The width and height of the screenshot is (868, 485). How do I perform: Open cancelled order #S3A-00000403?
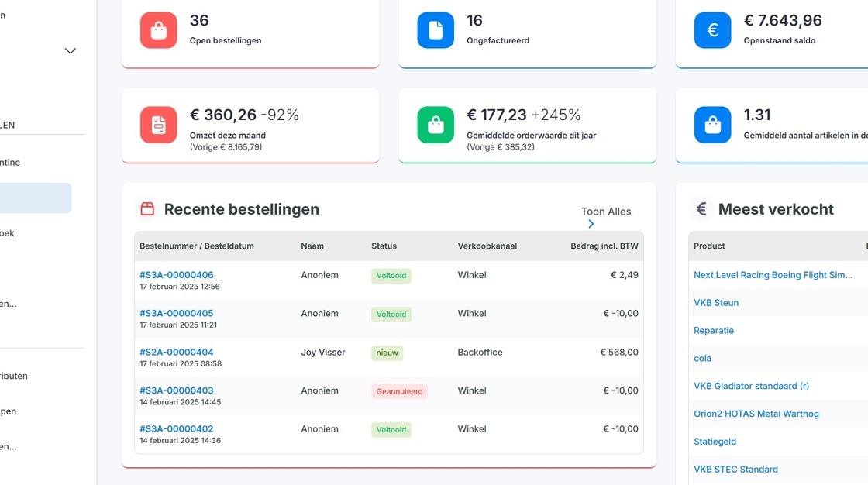[176, 390]
